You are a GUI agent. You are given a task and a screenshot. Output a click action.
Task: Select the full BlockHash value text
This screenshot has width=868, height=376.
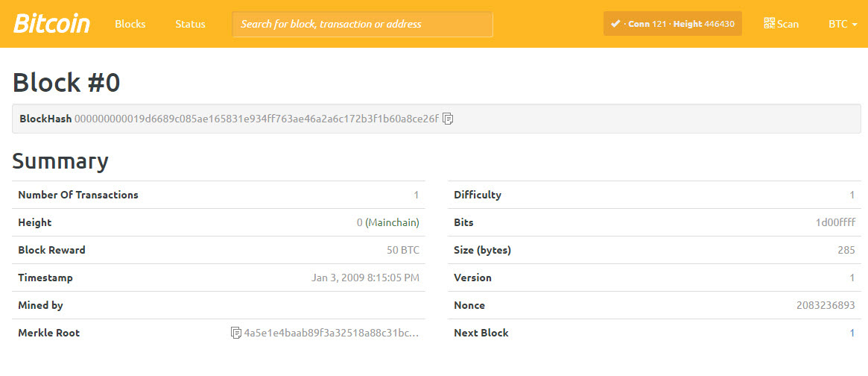[256, 119]
